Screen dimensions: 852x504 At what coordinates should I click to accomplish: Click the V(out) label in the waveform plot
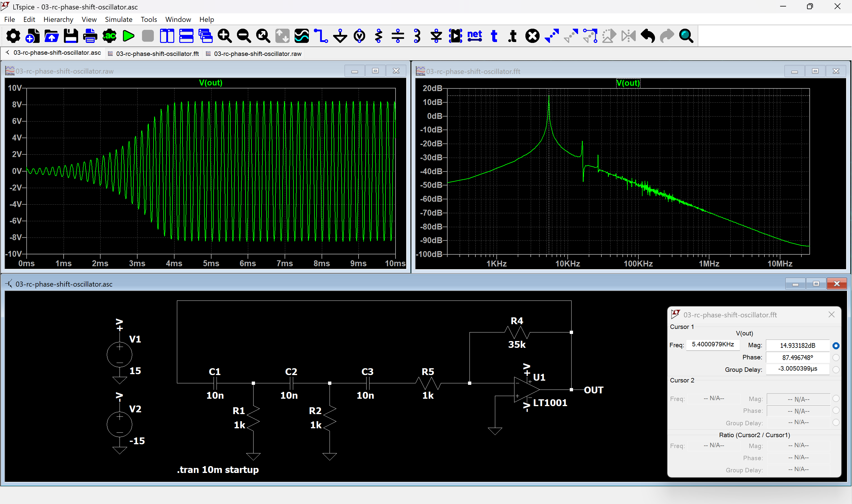click(211, 83)
